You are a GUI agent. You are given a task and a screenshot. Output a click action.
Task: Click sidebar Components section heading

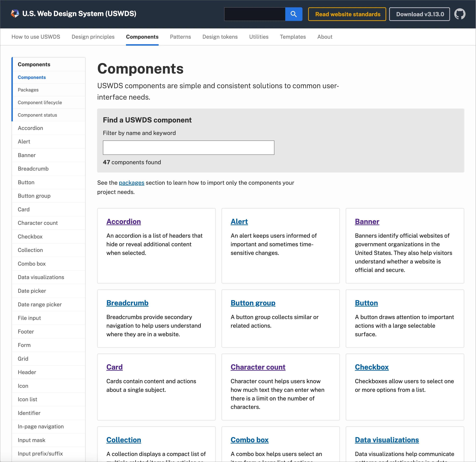tap(49, 64)
